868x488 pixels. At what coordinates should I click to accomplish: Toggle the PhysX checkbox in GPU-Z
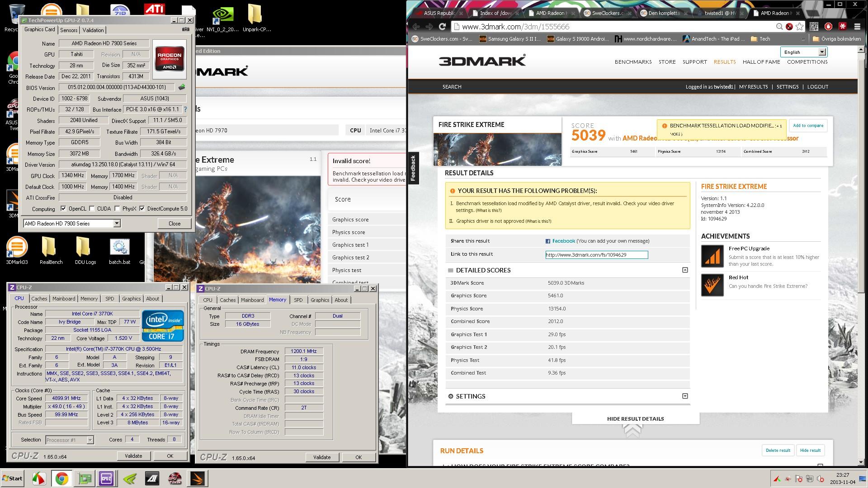(117, 209)
